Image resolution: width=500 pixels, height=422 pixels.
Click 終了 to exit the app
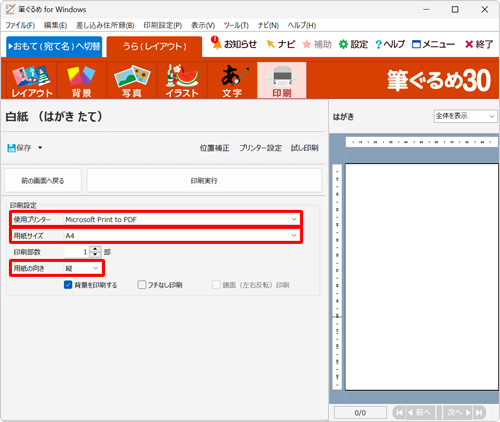[x=479, y=44]
